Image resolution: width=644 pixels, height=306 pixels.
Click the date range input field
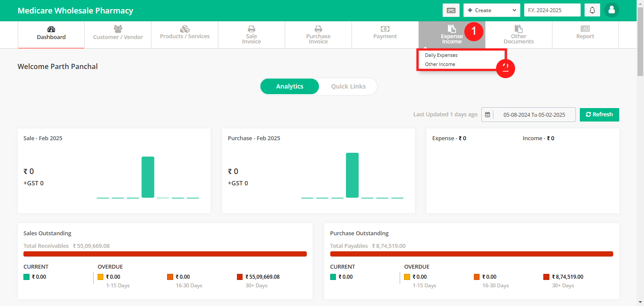coord(534,115)
